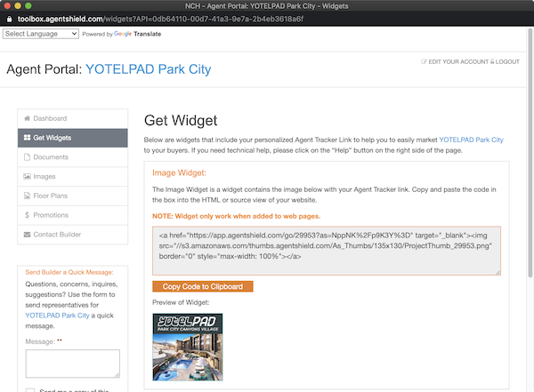Click the Dashboard home icon in sidebar
Viewport: 534px width, 392px height.
27,118
